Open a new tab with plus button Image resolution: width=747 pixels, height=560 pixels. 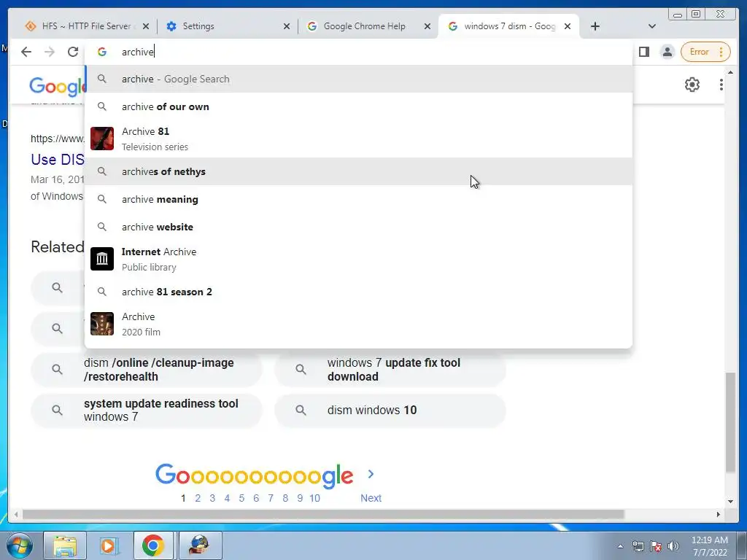[x=595, y=26]
